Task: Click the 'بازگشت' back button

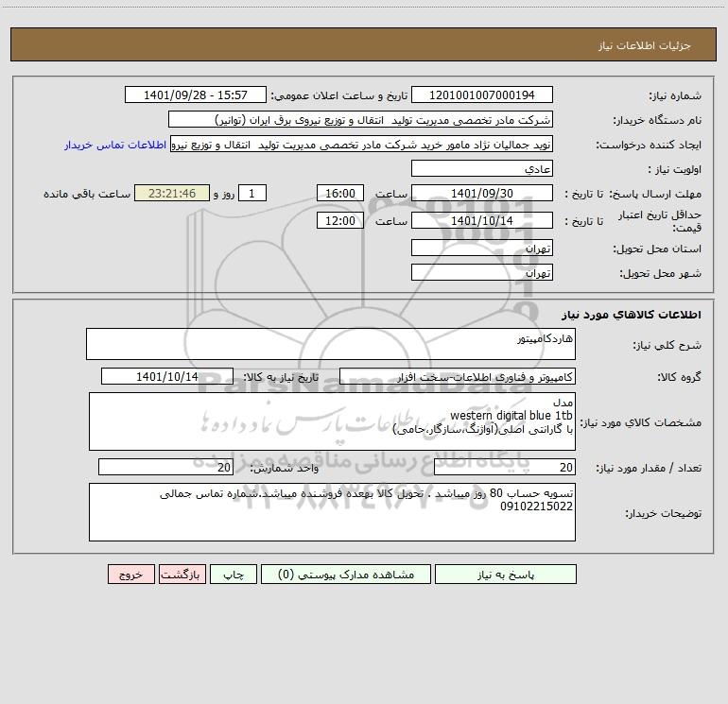Action: coord(182,574)
